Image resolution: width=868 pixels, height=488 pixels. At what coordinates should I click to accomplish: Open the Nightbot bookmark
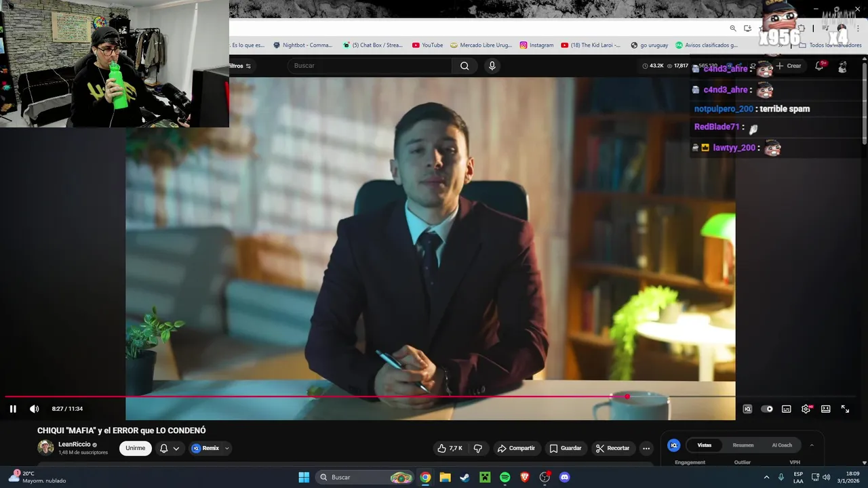303,45
